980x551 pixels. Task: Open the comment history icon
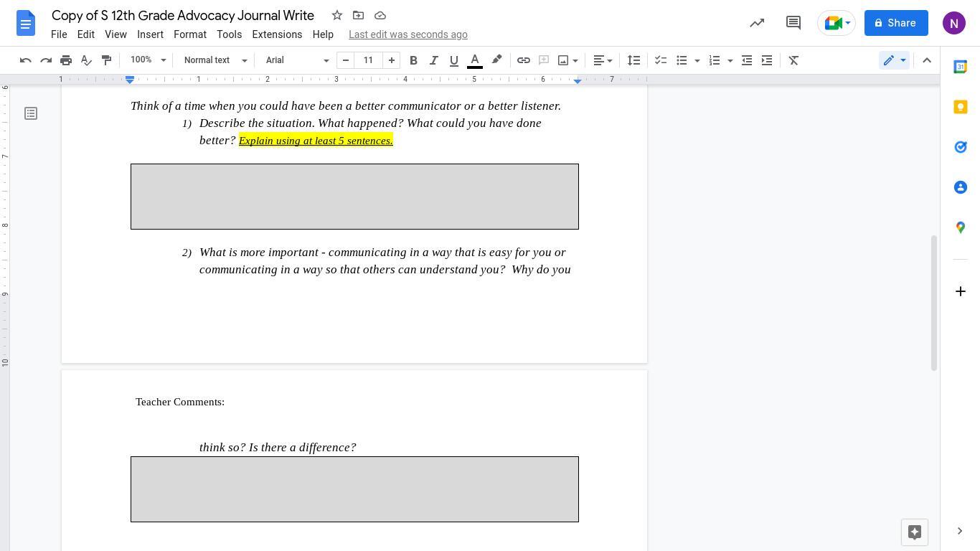793,23
